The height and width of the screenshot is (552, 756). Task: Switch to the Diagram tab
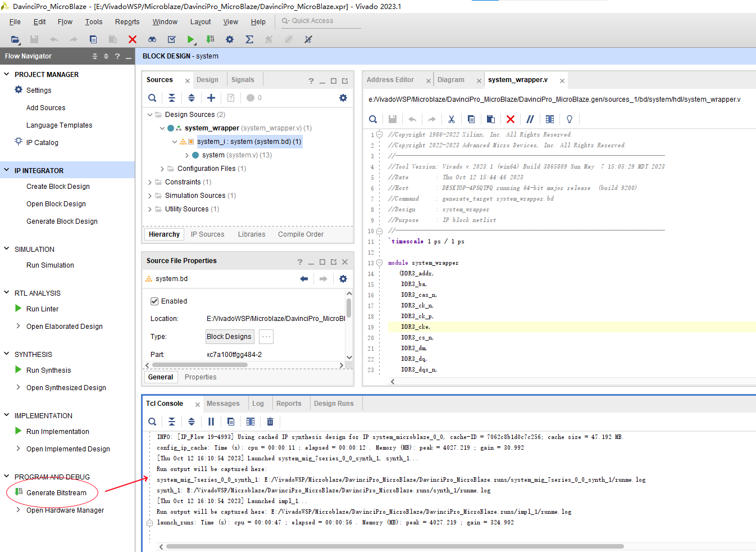click(x=451, y=80)
